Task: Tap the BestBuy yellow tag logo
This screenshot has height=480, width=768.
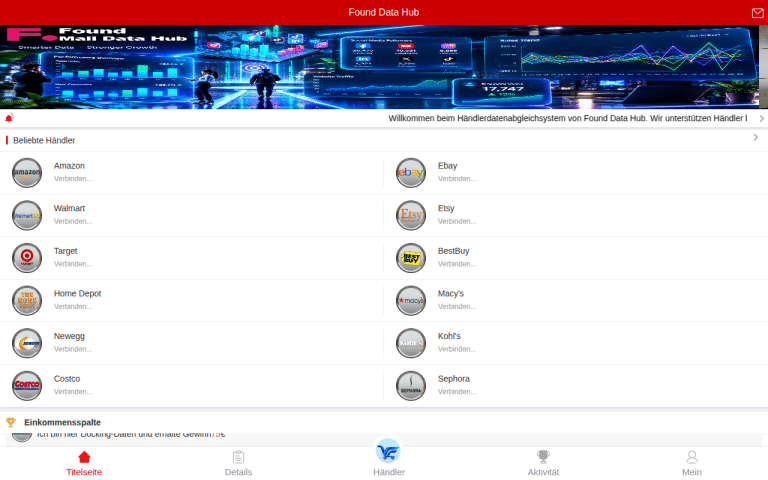Action: (x=411, y=258)
